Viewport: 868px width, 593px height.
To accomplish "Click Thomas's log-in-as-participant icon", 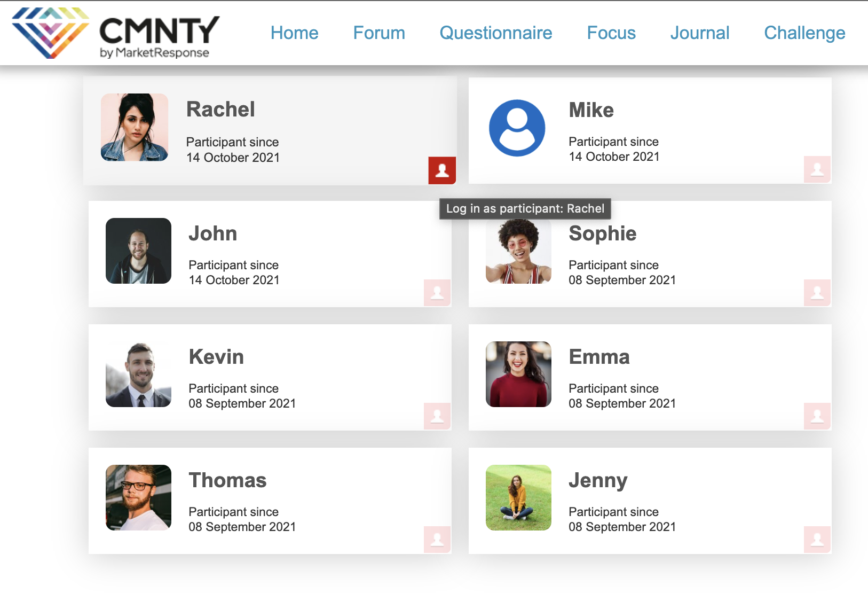I will [437, 540].
